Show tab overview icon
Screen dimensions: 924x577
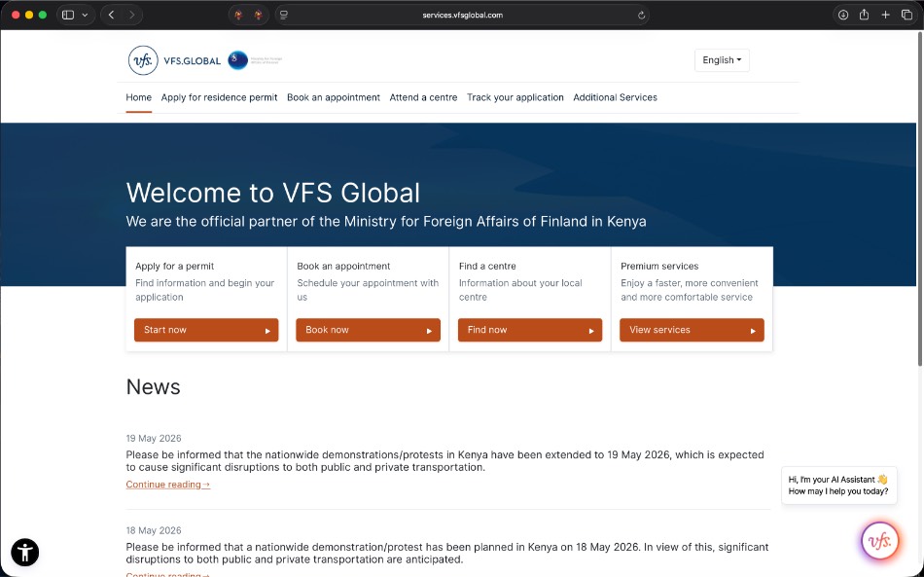pos(906,16)
